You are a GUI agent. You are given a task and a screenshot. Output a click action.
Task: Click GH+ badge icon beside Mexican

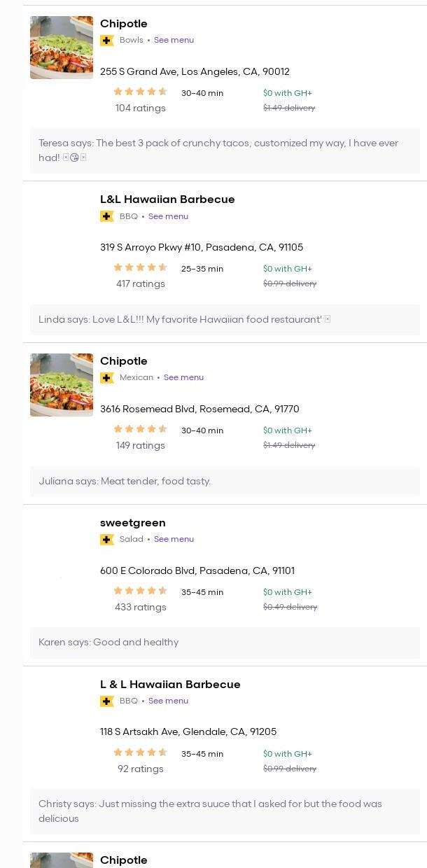pos(107,378)
